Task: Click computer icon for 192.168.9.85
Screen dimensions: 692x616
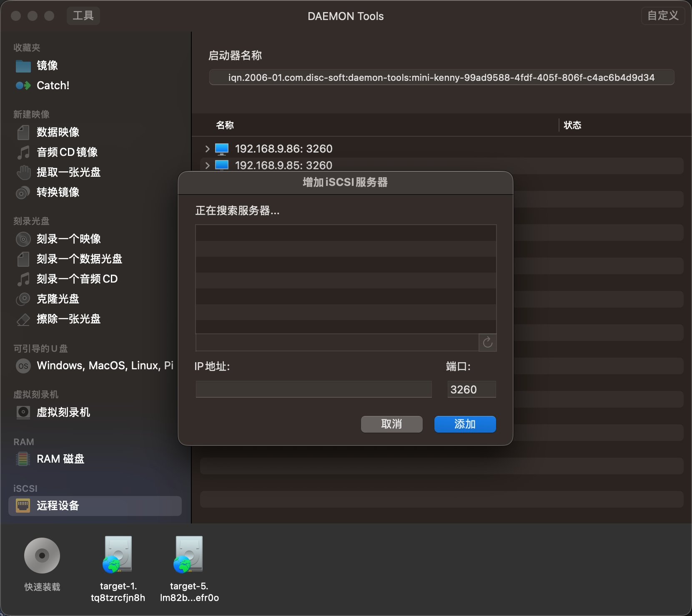Action: [x=222, y=165]
